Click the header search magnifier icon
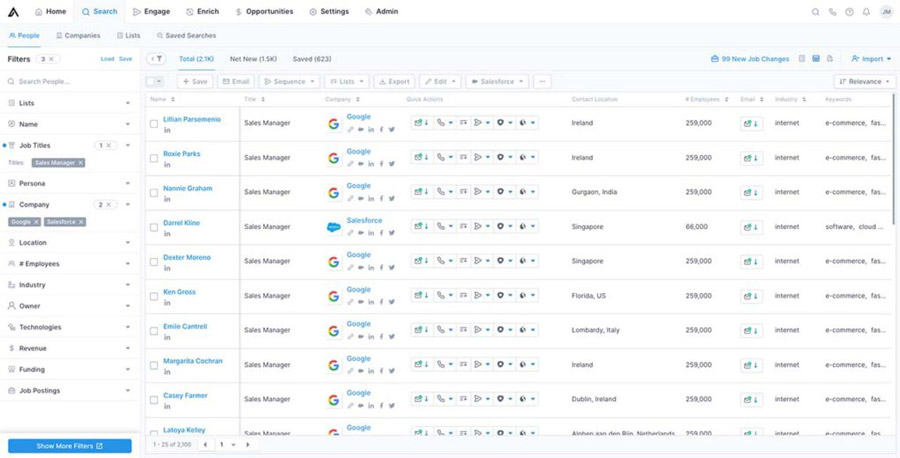900x458 pixels. (x=815, y=12)
